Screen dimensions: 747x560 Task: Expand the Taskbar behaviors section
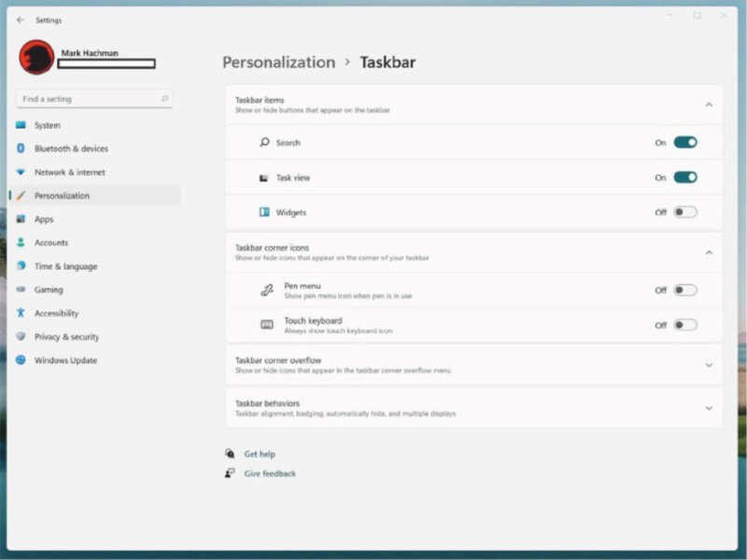pyautogui.click(x=709, y=408)
